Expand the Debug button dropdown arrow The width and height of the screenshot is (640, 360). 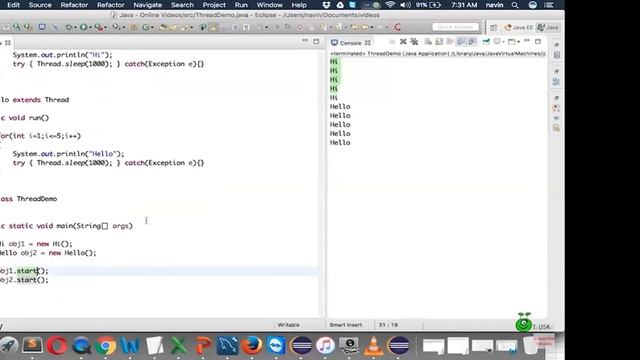[75, 28]
